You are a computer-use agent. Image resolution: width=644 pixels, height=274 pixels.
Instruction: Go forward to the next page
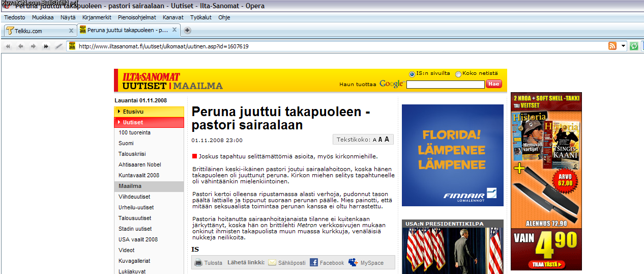tap(33, 46)
